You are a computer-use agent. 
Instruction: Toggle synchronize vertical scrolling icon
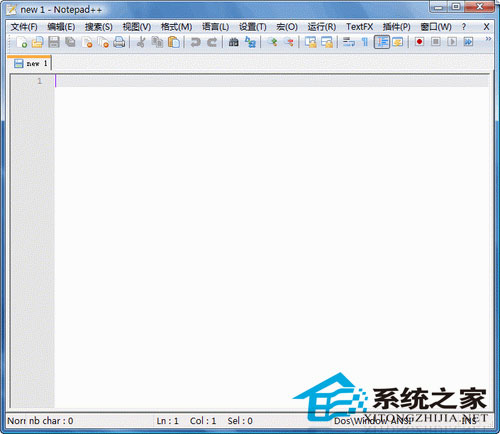point(311,42)
